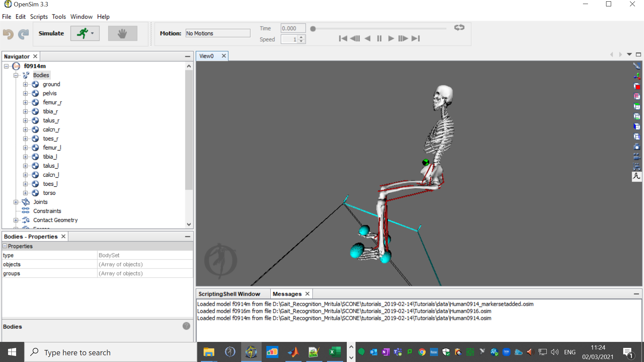Take a snapshot with camera icon
Viewport: 644px width, 362px height.
tap(637, 146)
